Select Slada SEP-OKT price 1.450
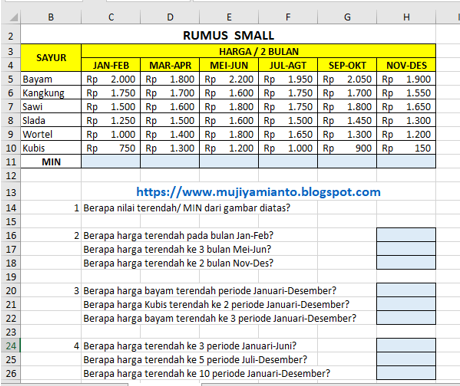Screen dimensions: 460x386 pyautogui.click(x=347, y=121)
